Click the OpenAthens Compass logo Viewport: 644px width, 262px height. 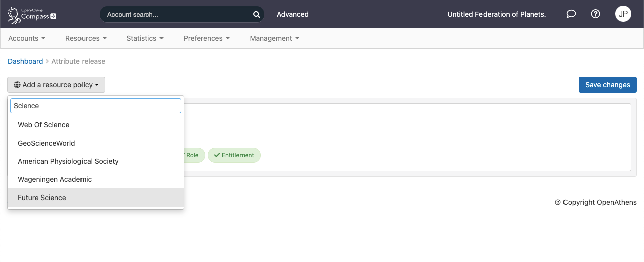coord(32,15)
